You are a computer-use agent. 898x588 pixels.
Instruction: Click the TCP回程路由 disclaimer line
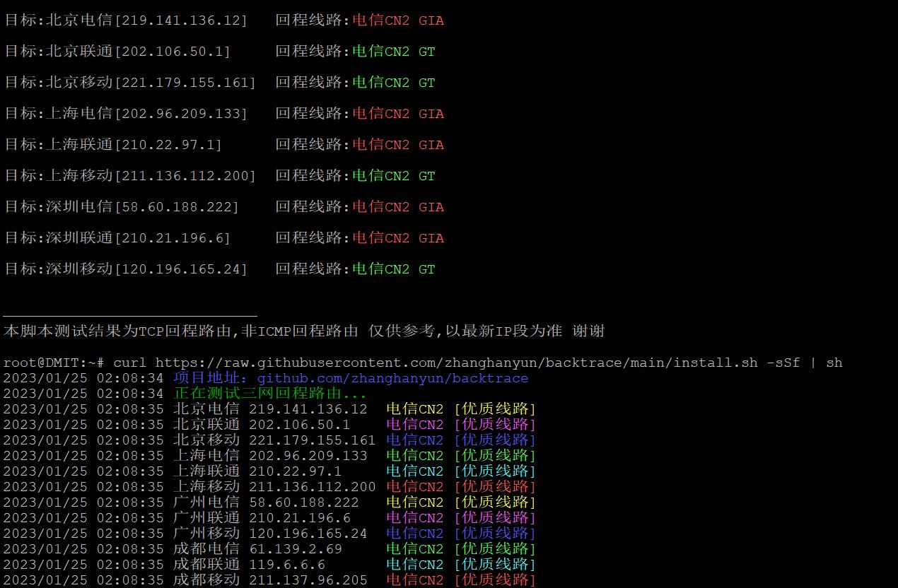304,331
